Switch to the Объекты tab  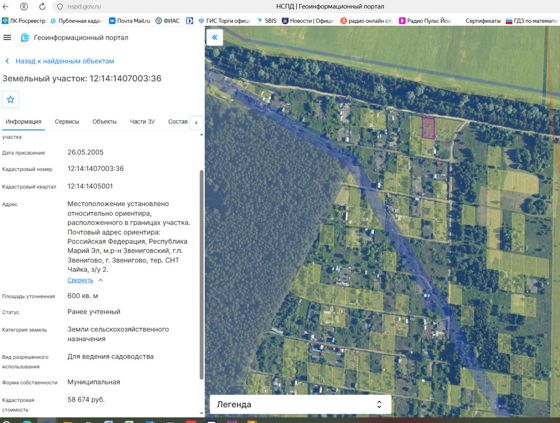point(104,121)
